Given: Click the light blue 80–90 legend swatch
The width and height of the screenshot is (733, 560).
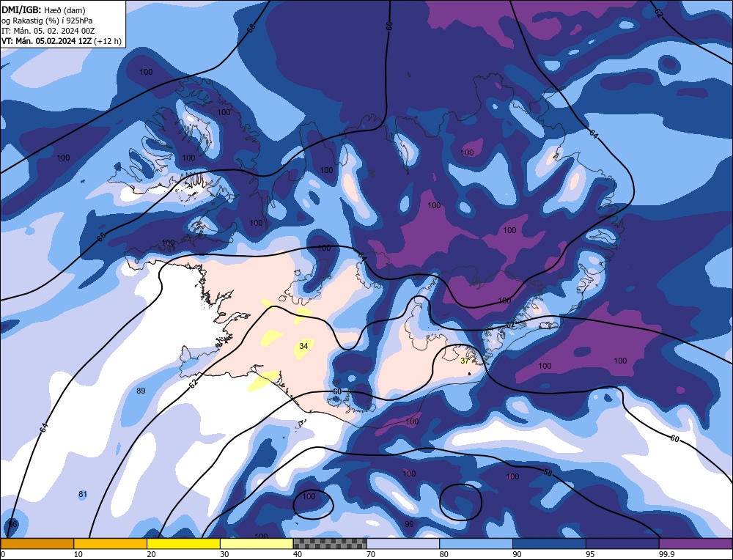Looking at the screenshot, I should (x=476, y=543).
